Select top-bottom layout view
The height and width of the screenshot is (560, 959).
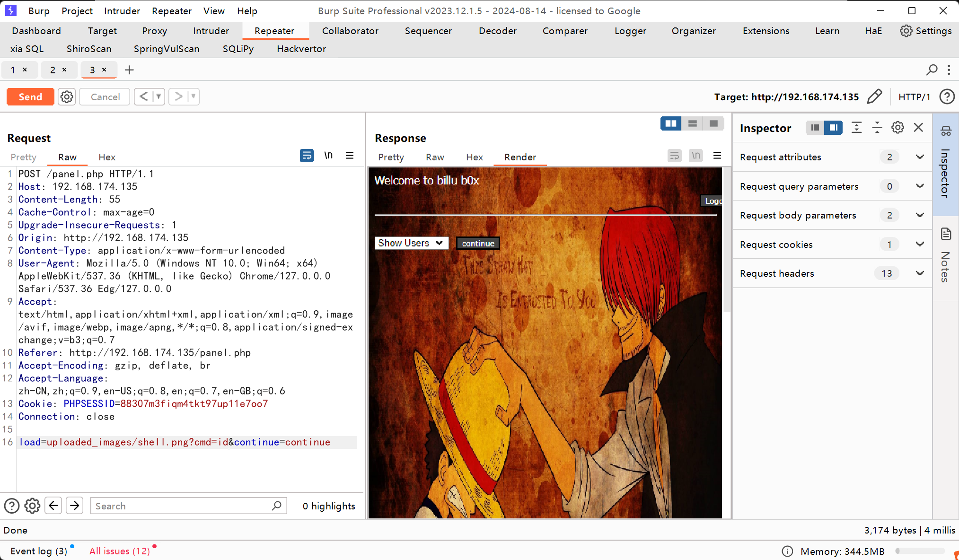pyautogui.click(x=692, y=123)
